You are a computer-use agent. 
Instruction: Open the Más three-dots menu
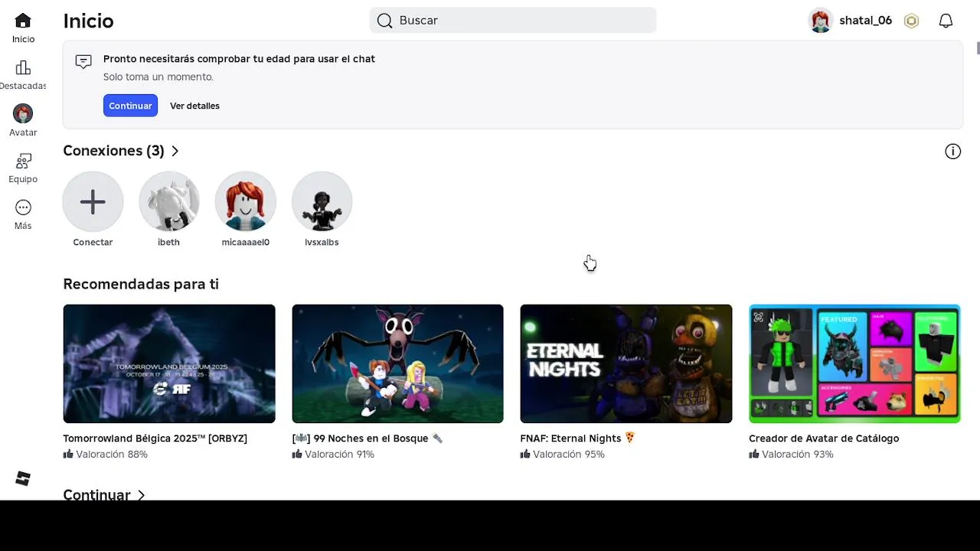[x=23, y=207]
